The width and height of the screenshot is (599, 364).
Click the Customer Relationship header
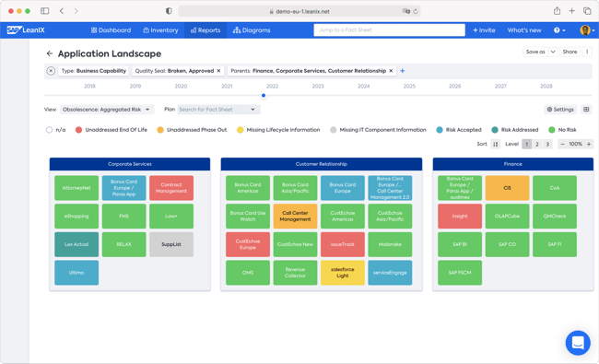coord(322,164)
